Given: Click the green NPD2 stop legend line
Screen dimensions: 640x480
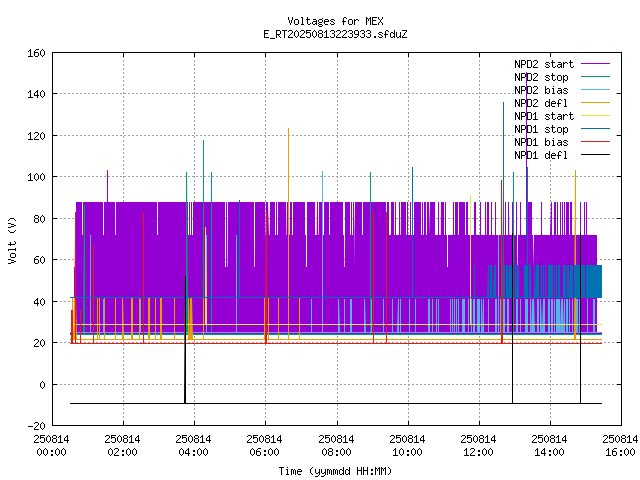Looking at the screenshot, I should point(596,76).
